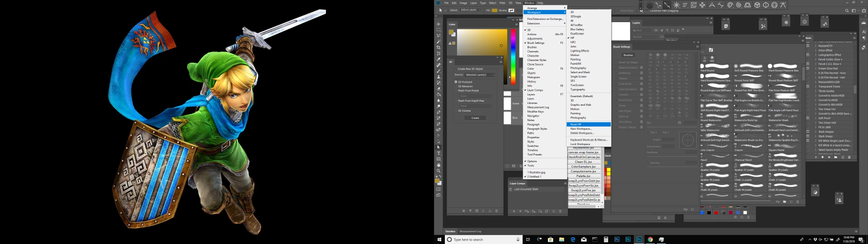
Task: Select the Hand tool
Action: (438, 165)
